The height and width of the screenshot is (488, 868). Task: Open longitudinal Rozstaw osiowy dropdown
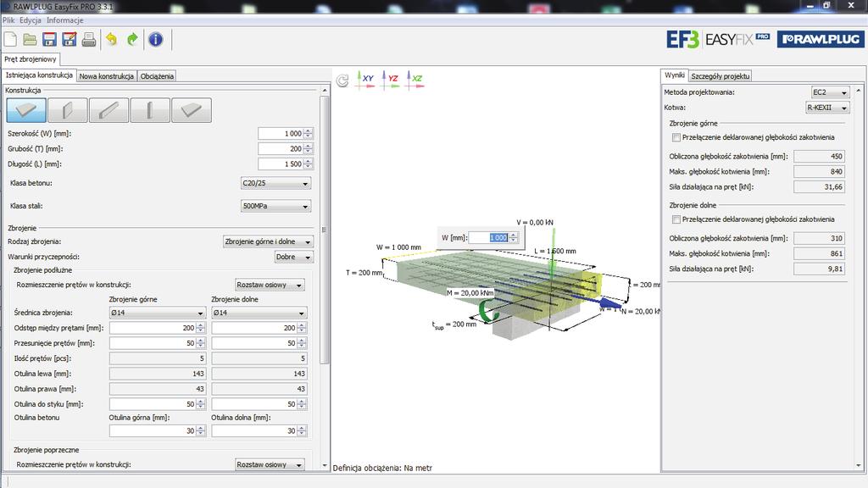[x=270, y=285]
